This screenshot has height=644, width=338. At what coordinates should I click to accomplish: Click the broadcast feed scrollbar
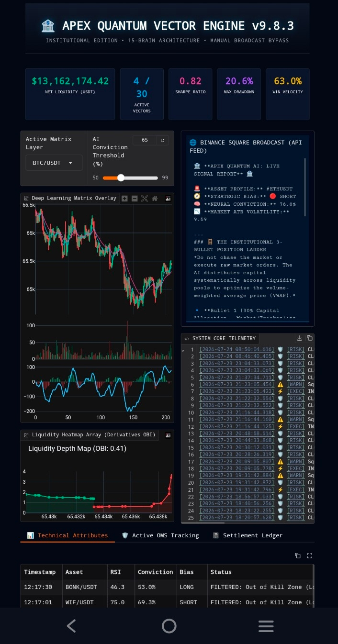coord(304,187)
